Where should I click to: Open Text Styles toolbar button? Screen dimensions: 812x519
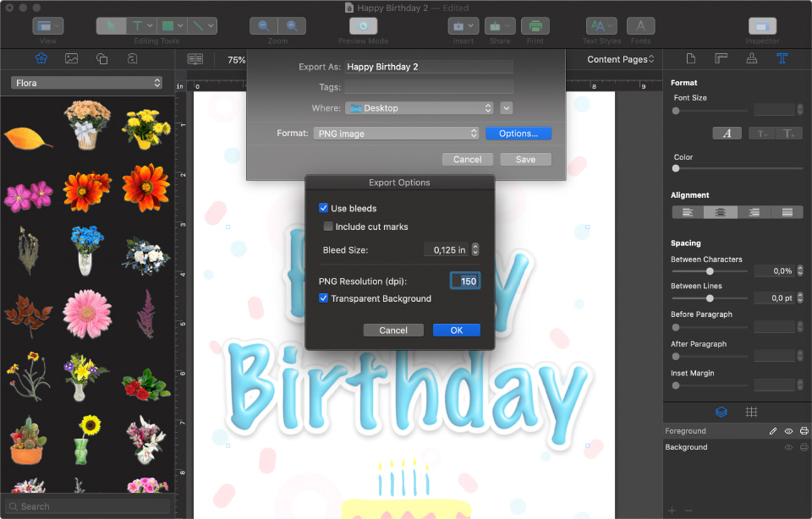click(601, 26)
